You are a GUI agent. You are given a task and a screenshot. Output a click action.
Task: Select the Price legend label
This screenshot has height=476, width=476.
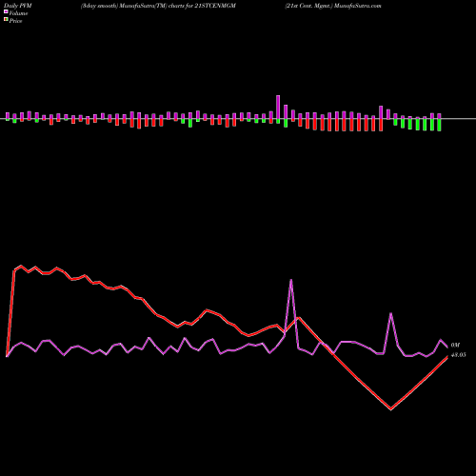pyautogui.click(x=15, y=21)
